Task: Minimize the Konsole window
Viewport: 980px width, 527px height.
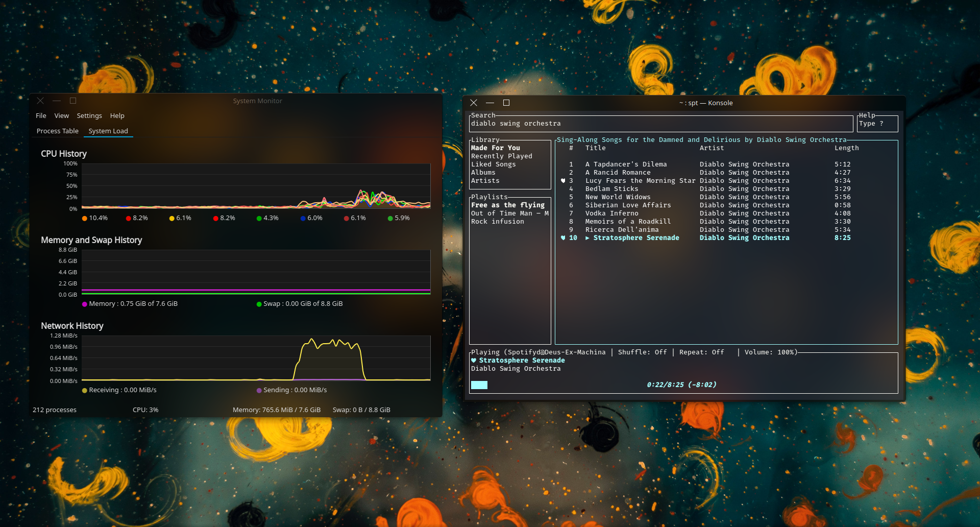Action: tap(490, 103)
